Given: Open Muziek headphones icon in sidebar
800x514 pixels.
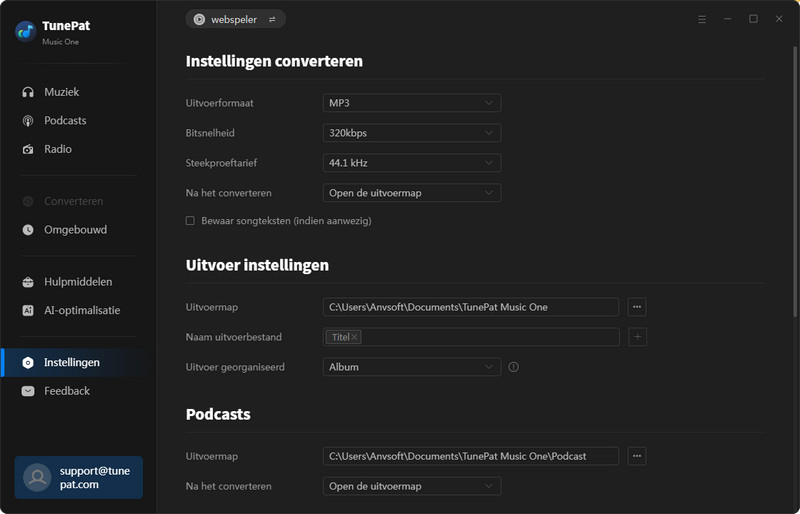Looking at the screenshot, I should click(x=28, y=92).
